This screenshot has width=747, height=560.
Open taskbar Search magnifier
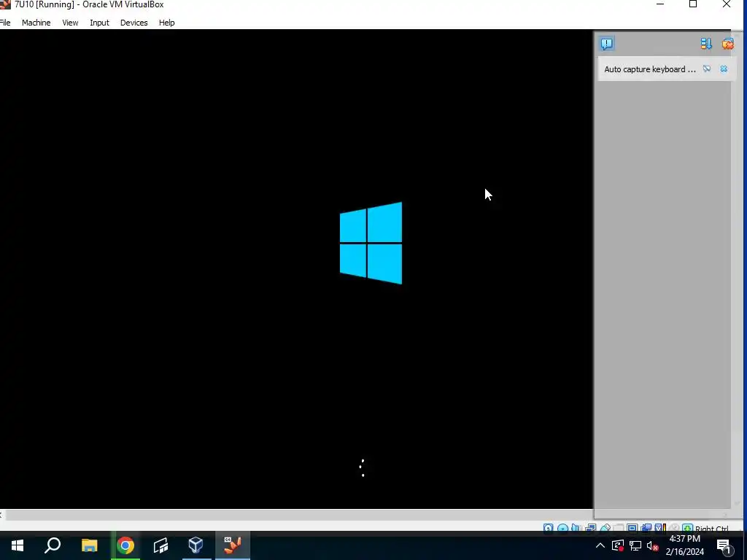tap(53, 545)
